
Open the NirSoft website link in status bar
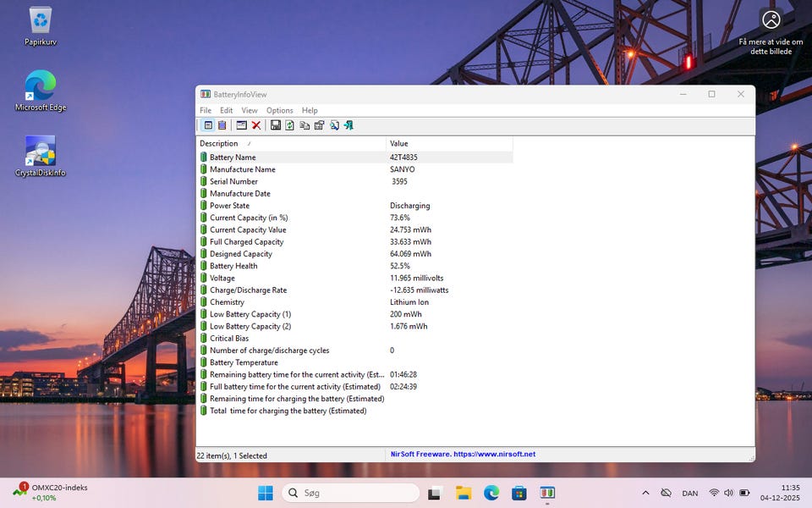pyautogui.click(x=463, y=455)
